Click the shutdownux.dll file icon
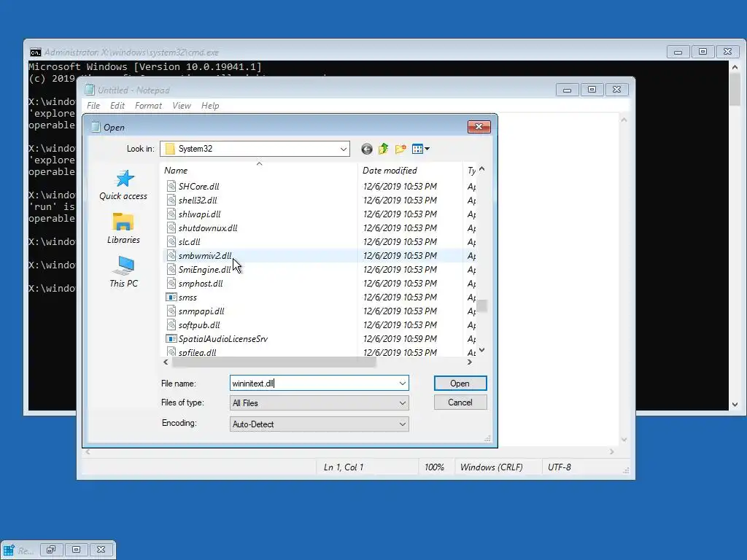This screenshot has width=747, height=560. pos(171,227)
